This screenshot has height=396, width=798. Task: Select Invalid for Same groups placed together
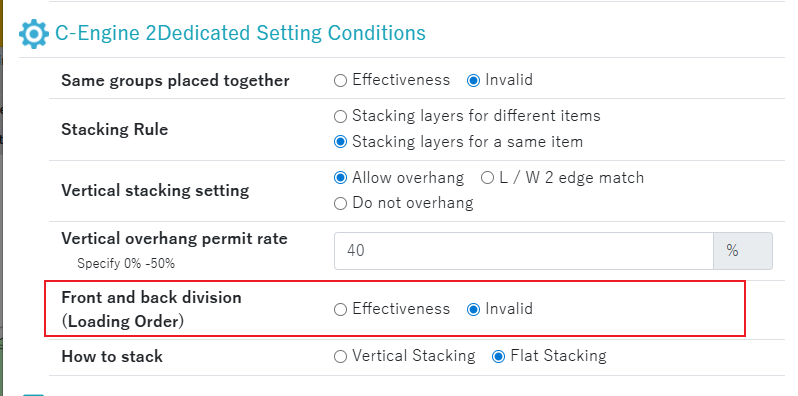473,80
